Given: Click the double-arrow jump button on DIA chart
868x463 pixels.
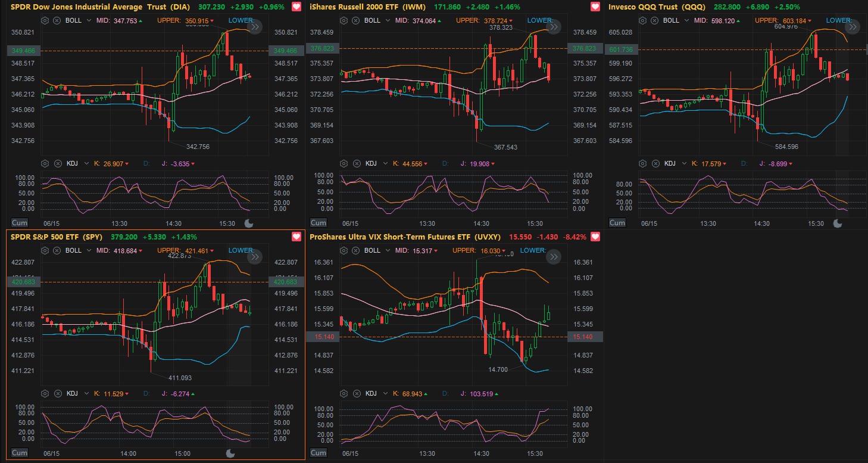Looking at the screenshot, I should (x=254, y=26).
